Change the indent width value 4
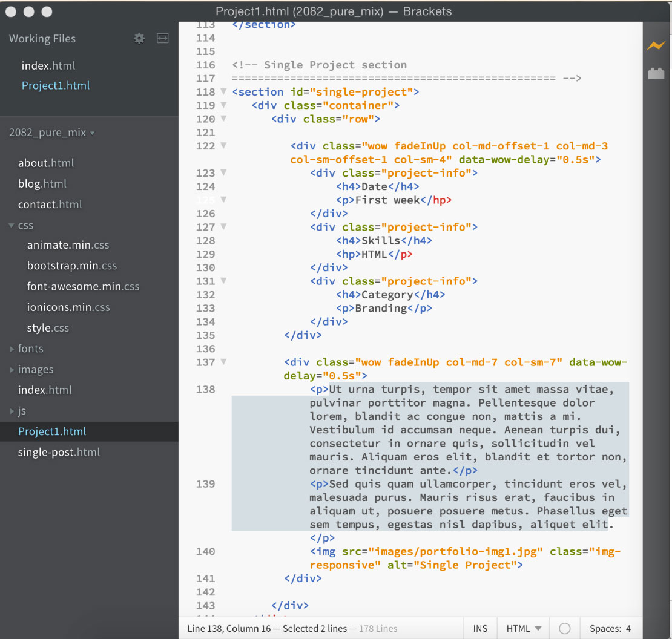The height and width of the screenshot is (639, 672). point(628,628)
